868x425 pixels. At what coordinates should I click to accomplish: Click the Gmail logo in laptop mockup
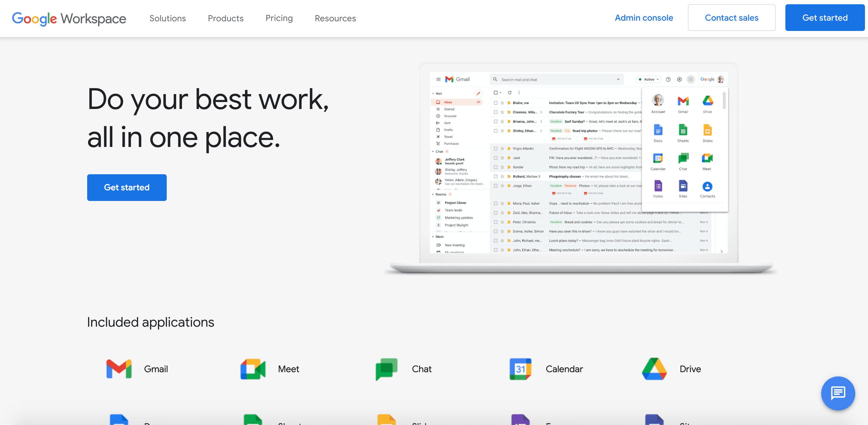[457, 79]
